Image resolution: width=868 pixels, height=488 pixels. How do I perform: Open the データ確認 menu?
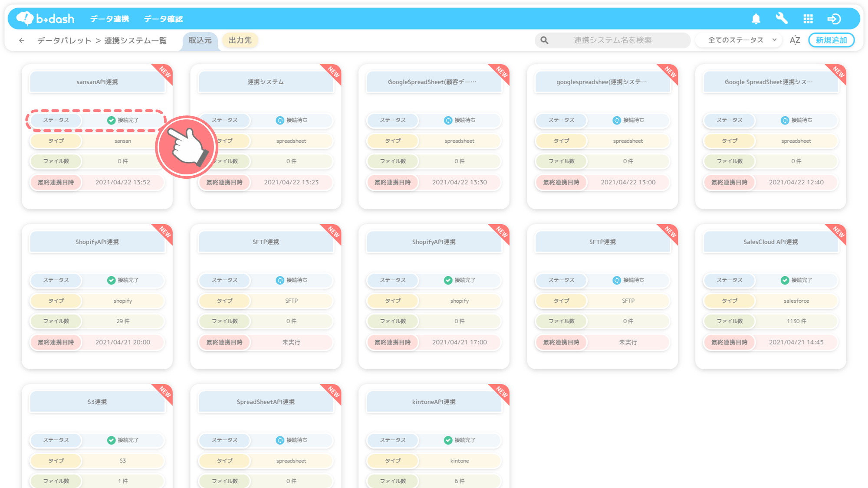(x=163, y=19)
